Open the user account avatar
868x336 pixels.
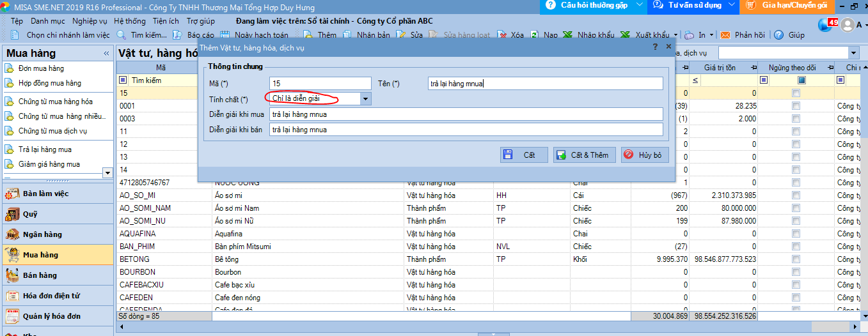[848, 25]
